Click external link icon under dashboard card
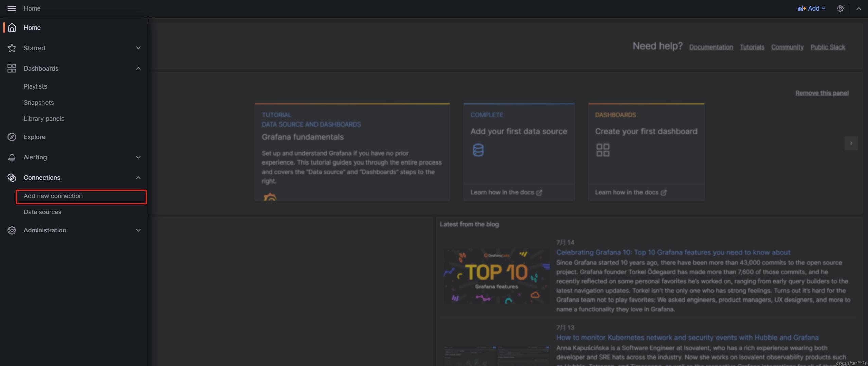 click(x=664, y=193)
